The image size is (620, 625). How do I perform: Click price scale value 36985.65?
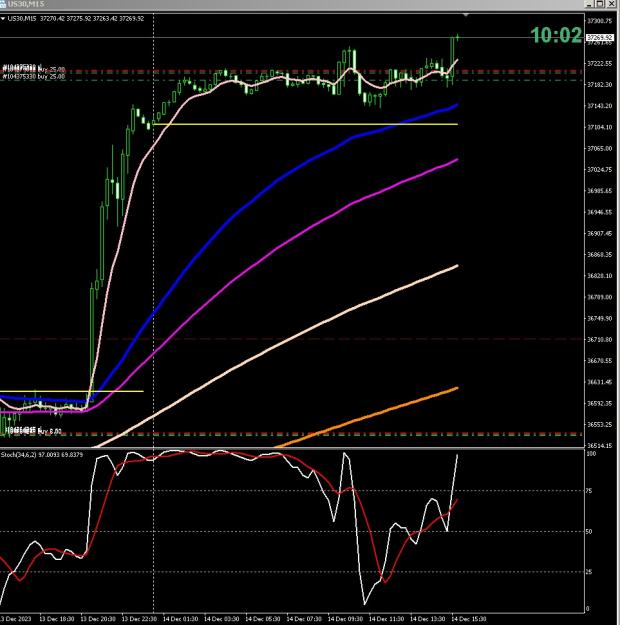600,191
